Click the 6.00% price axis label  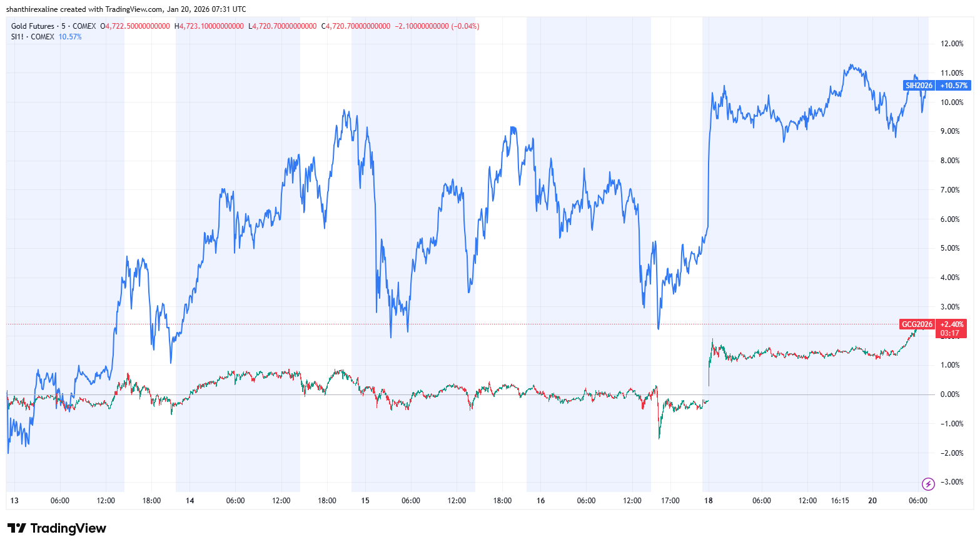pos(950,219)
